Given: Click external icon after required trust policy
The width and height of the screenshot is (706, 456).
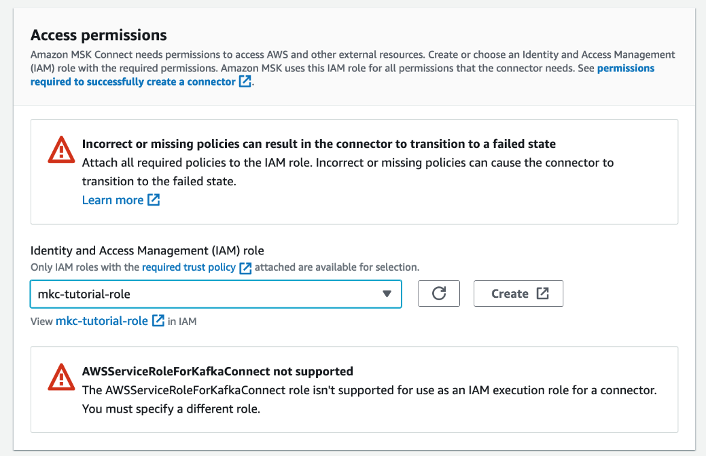Looking at the screenshot, I should (245, 268).
